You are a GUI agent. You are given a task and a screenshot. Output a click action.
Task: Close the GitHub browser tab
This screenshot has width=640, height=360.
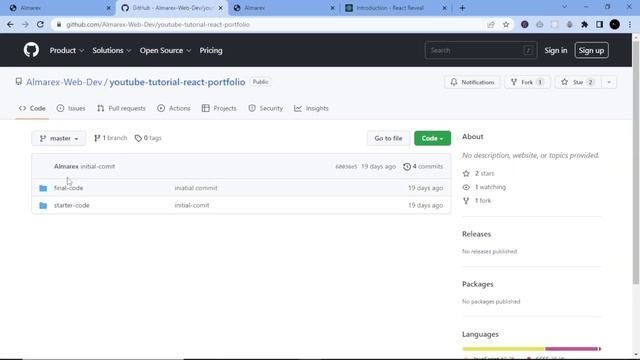(220, 8)
